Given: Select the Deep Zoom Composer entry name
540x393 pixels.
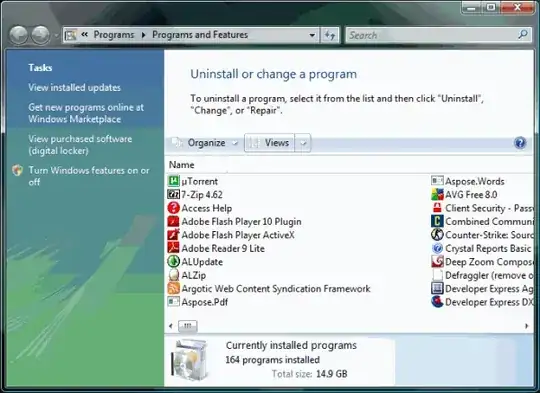Looking at the screenshot, I should point(489,262).
